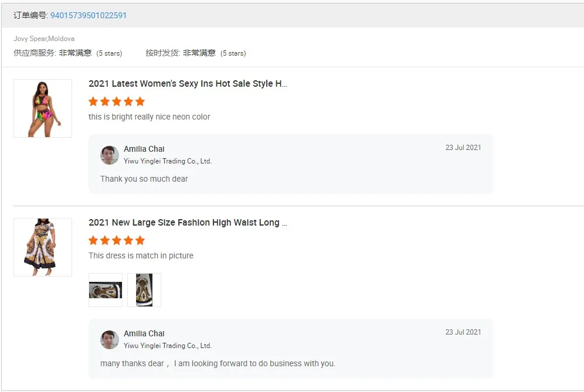Screen dimensions: 584x392
Task: Click Amilia Chai avatar in second reply
Action: (x=110, y=340)
